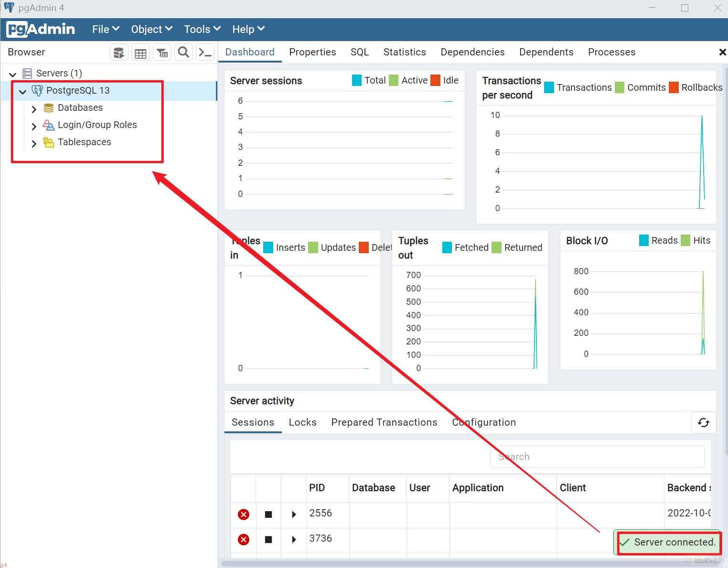Click the Databases cylinder icon
728x568 pixels.
[49, 108]
